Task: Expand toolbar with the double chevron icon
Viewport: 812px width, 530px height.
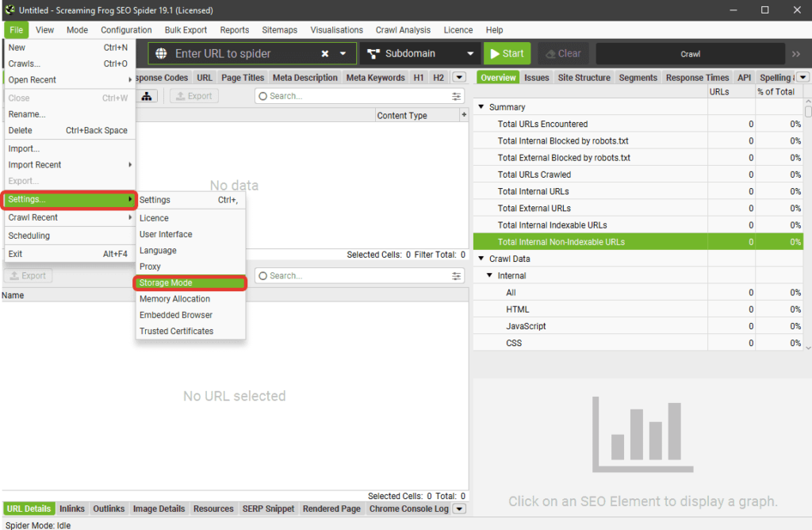Action: click(796, 54)
